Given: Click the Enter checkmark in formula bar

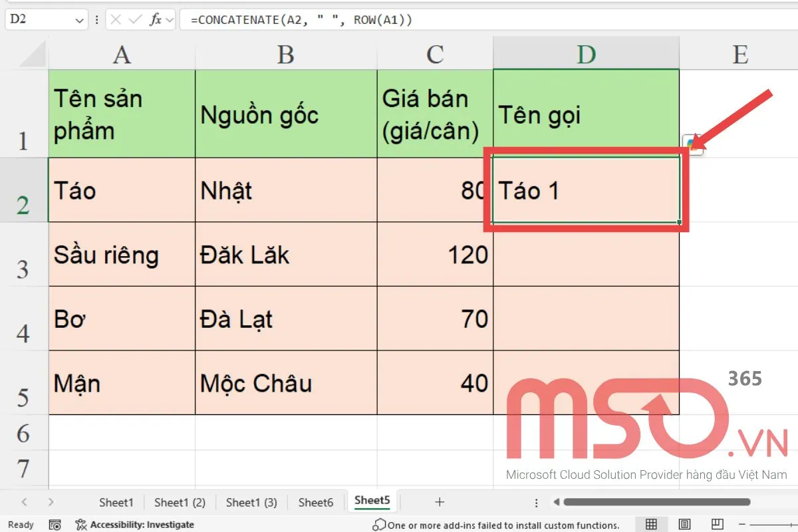Looking at the screenshot, I should [136, 20].
